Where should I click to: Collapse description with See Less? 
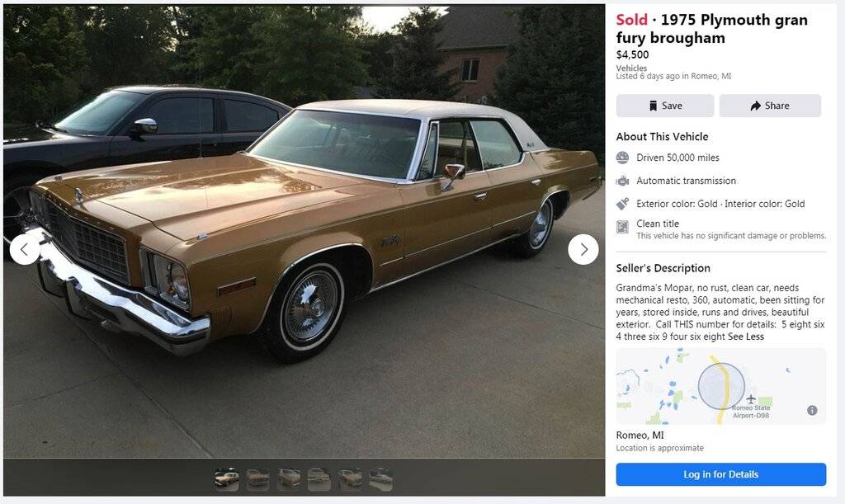[746, 337]
